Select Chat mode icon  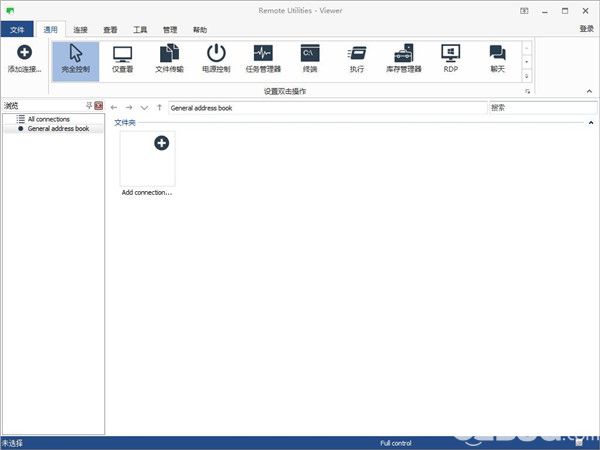497,59
